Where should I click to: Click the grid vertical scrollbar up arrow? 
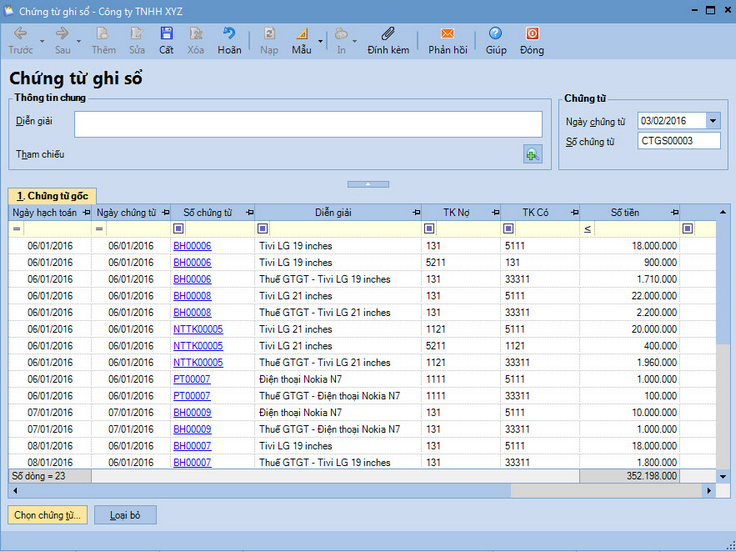723,213
